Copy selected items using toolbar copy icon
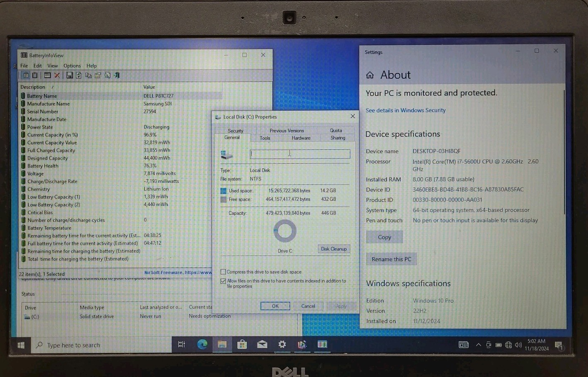The image size is (588, 377). pos(88,75)
